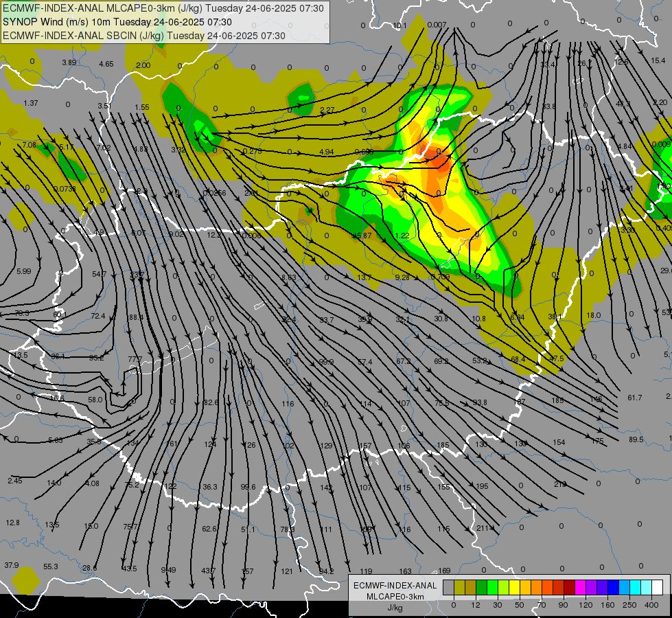Click the map value 5.99
672x618 pixels.
click(x=23, y=271)
